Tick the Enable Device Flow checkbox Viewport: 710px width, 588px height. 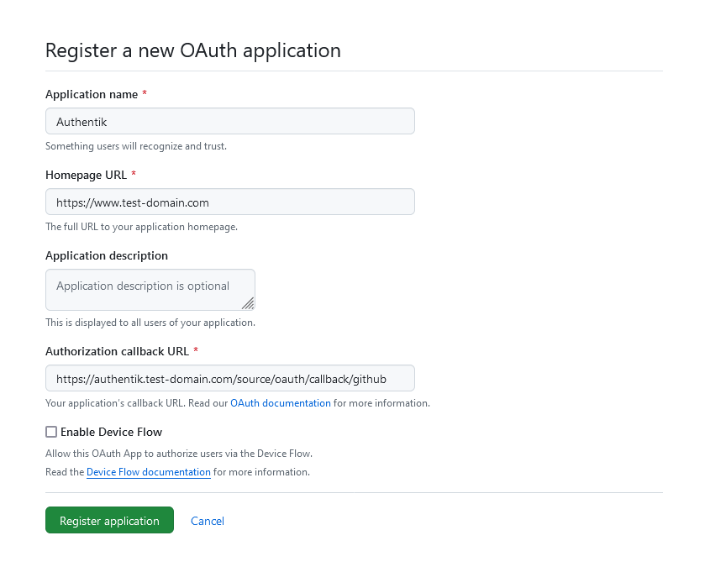pos(51,432)
